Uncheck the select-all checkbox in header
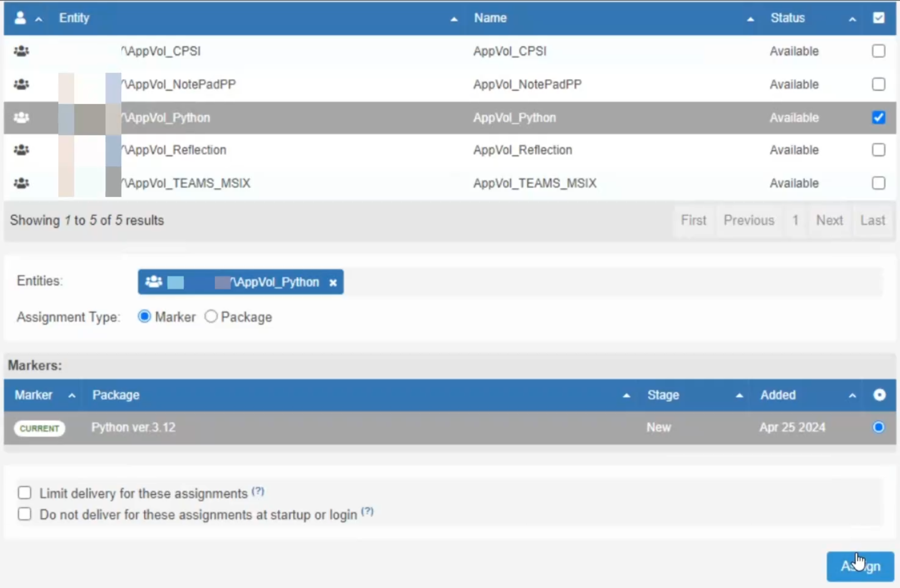 [x=878, y=17]
